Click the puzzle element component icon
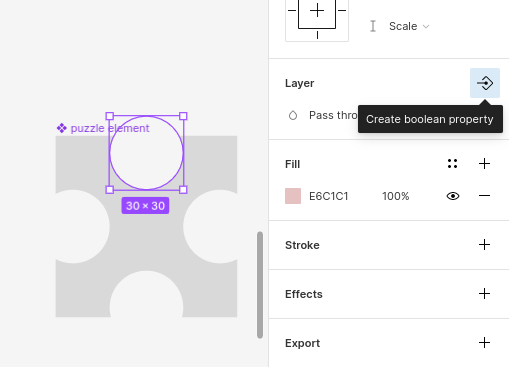This screenshot has height=367, width=509. [62, 128]
